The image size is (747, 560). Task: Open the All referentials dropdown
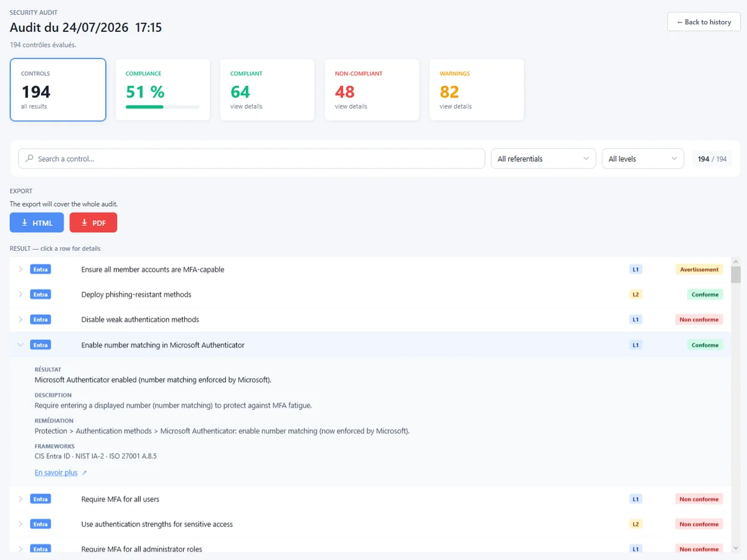point(543,159)
